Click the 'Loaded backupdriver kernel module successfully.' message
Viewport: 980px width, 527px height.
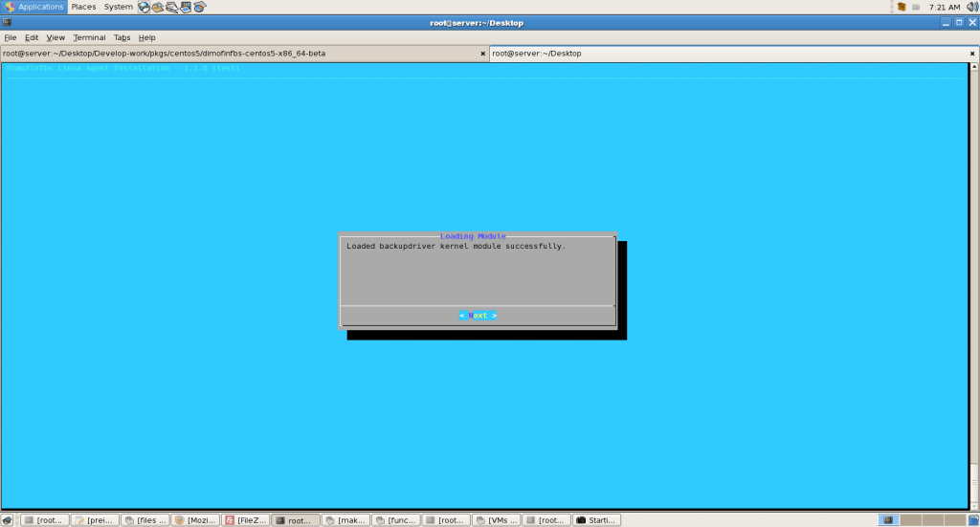[457, 246]
